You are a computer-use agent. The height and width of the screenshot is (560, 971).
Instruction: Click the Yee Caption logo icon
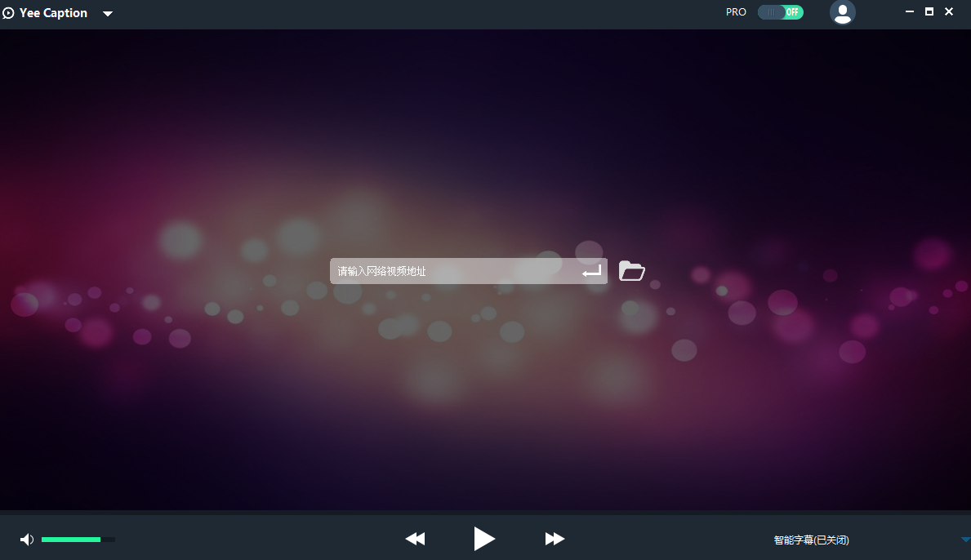pos(9,13)
